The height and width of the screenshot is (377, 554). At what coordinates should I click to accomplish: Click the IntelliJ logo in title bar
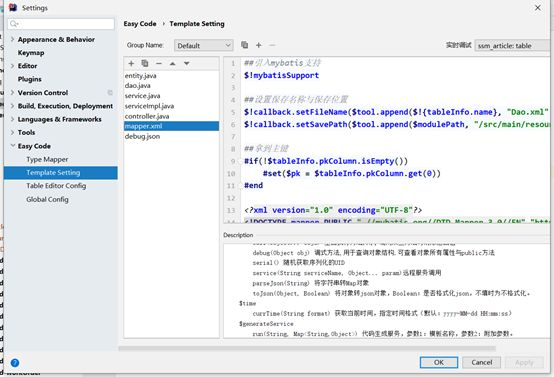pos(13,7)
